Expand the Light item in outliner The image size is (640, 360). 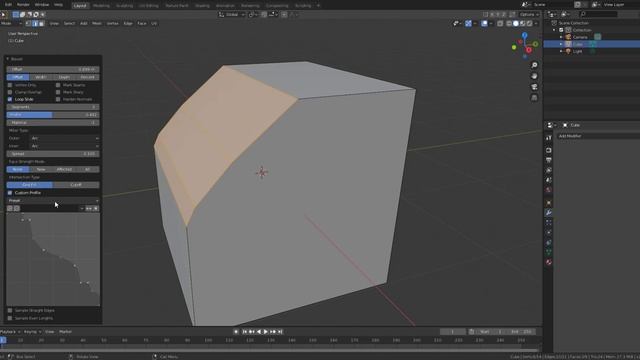pyautogui.click(x=561, y=51)
